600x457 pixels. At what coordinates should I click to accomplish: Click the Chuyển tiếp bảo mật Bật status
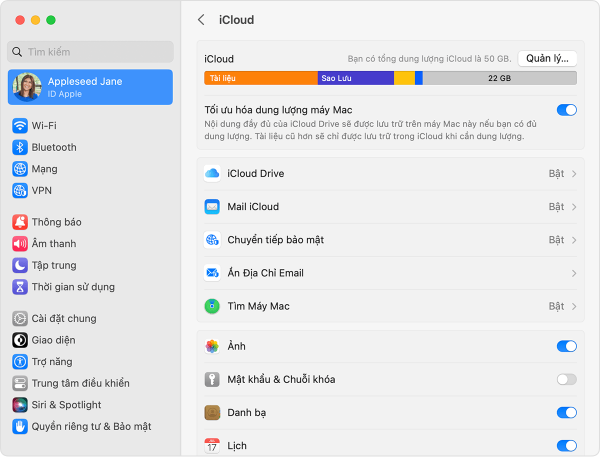click(x=556, y=240)
